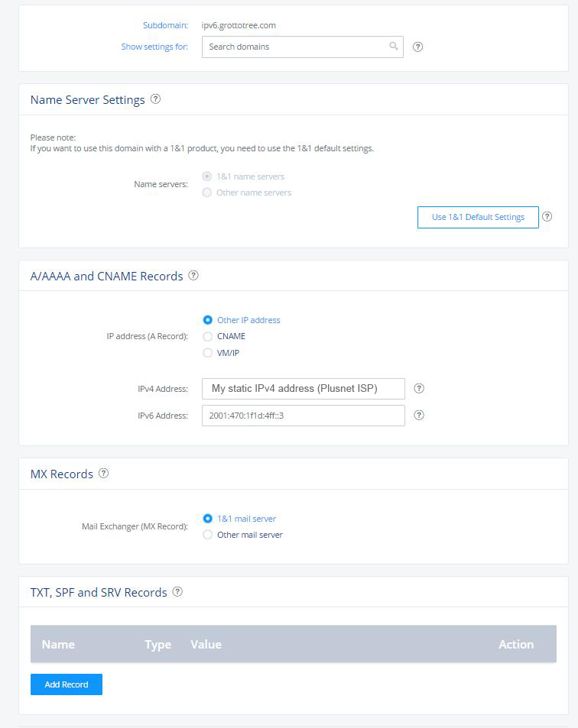578x728 pixels.
Task: Click help icon next to IPv4 Address field
Action: 419,389
